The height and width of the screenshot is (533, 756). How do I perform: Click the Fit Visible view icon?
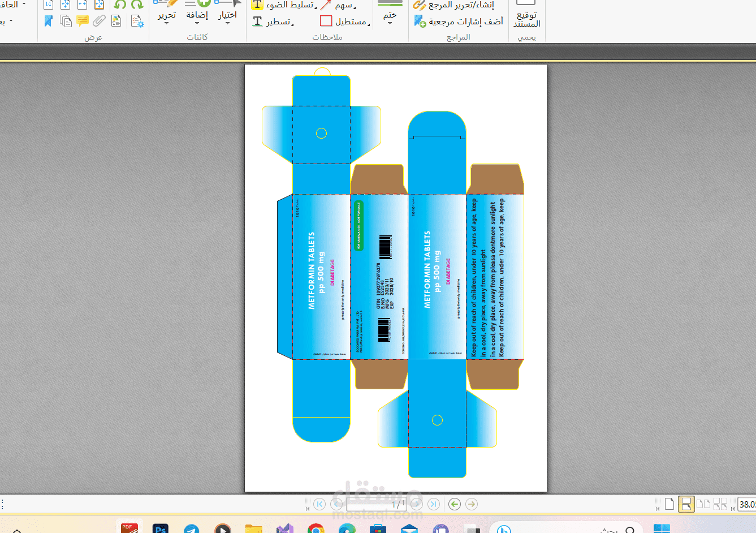[x=99, y=5]
